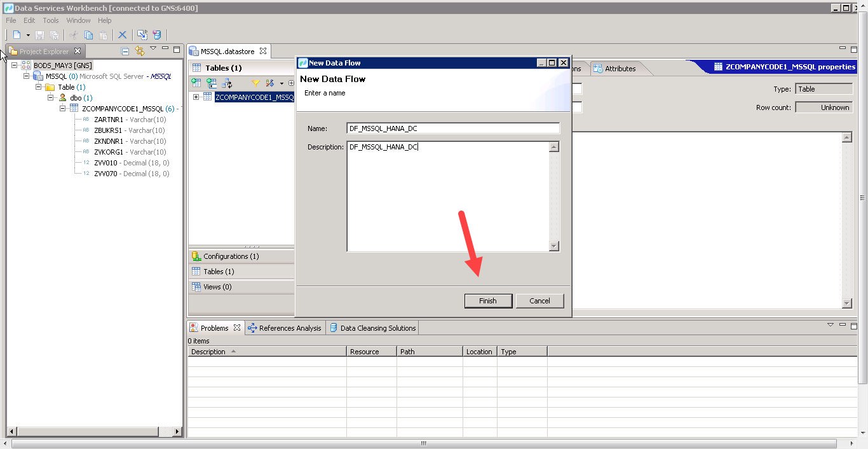Click the Filter icon in Tables toolbar

pos(257,83)
